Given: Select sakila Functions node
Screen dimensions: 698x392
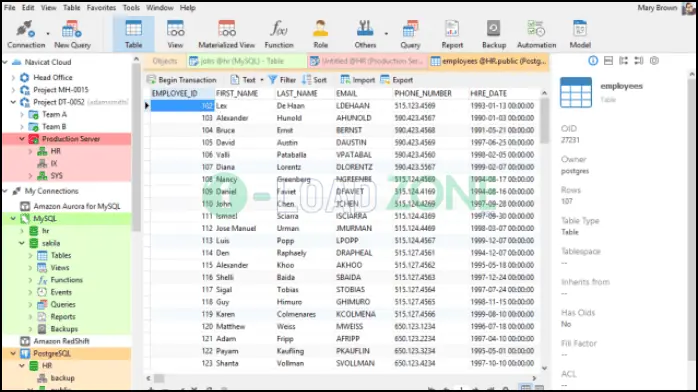Looking at the screenshot, I should [66, 280].
